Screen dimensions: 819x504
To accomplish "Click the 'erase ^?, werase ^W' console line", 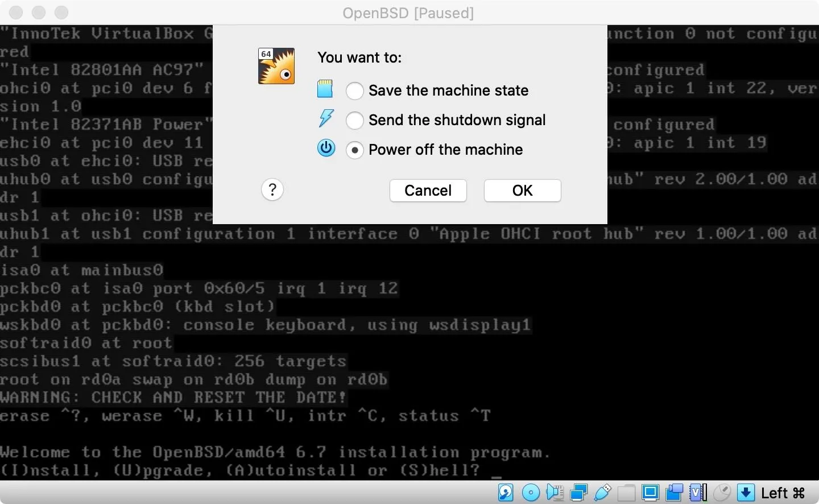I will tap(245, 416).
